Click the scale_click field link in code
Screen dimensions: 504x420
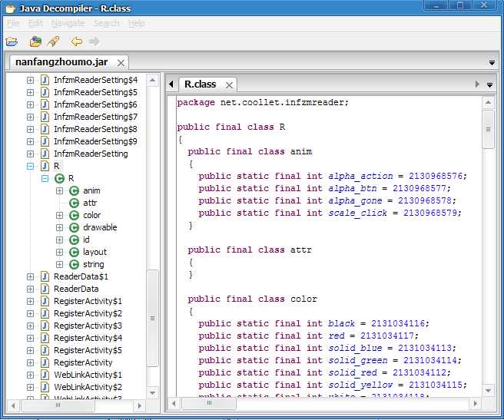tap(358, 213)
